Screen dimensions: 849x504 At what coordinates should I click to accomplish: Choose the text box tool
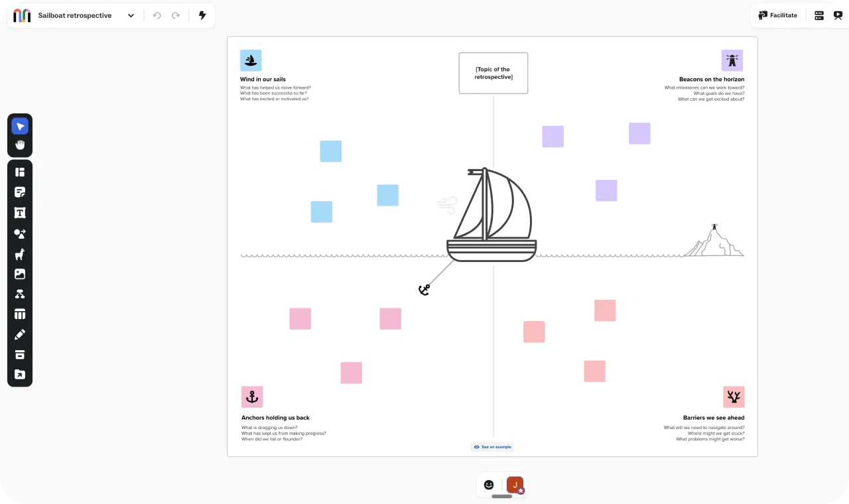coord(20,213)
